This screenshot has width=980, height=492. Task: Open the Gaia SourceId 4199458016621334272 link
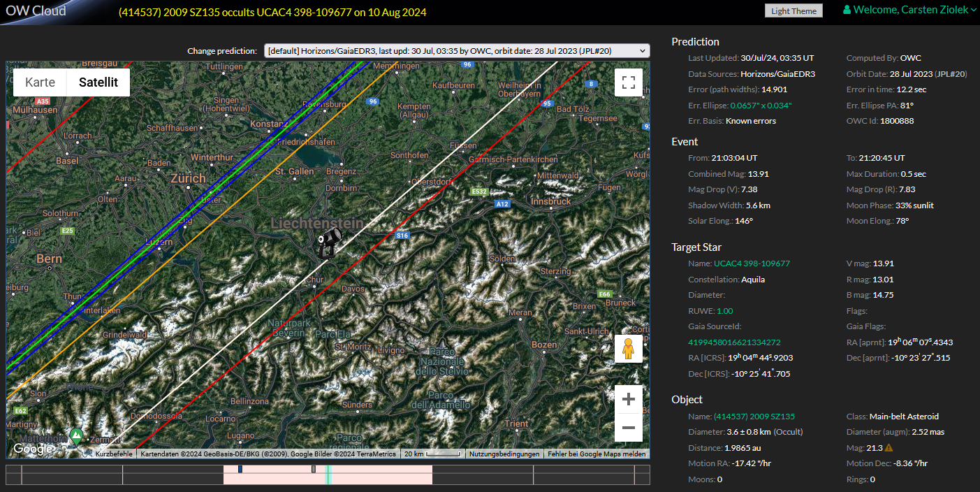(734, 342)
